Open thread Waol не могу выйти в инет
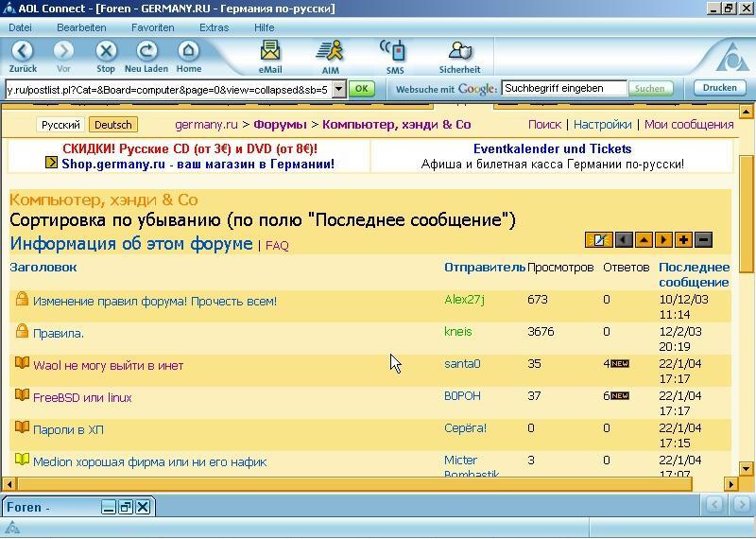The height and width of the screenshot is (539, 756). [x=109, y=366]
